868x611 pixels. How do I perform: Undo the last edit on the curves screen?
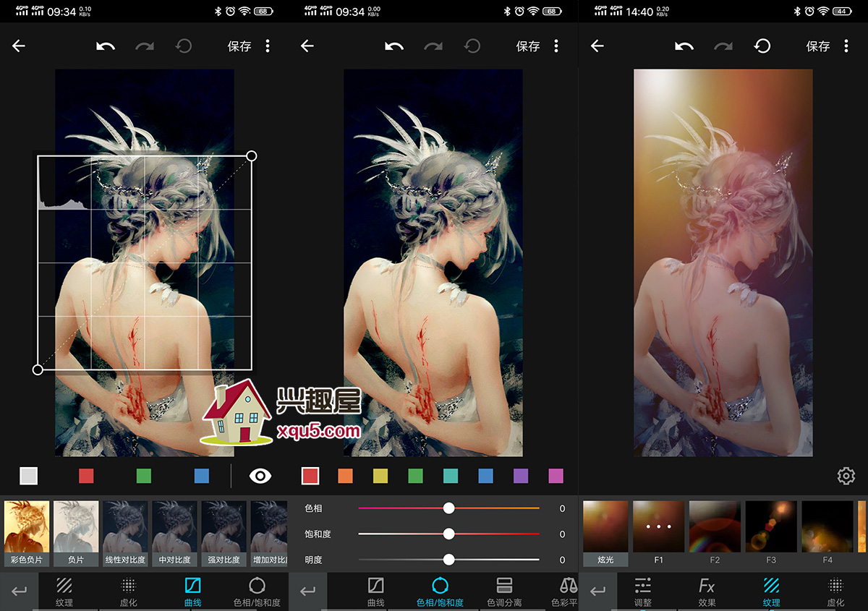(106, 46)
